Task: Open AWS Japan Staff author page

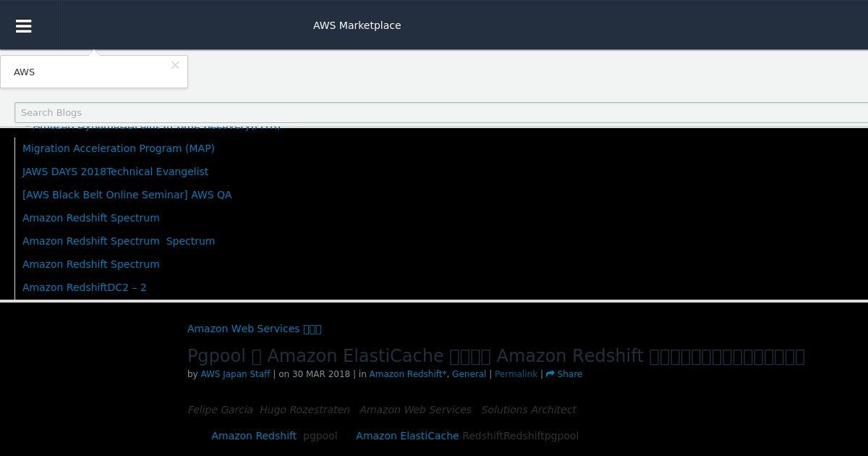Action: click(235, 374)
